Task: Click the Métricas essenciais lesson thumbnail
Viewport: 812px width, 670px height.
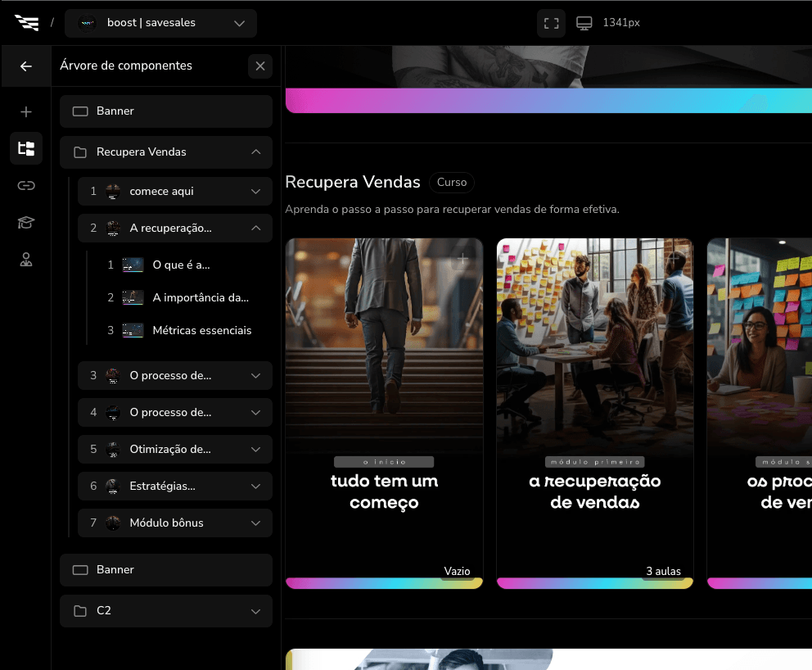Action: [x=133, y=331]
